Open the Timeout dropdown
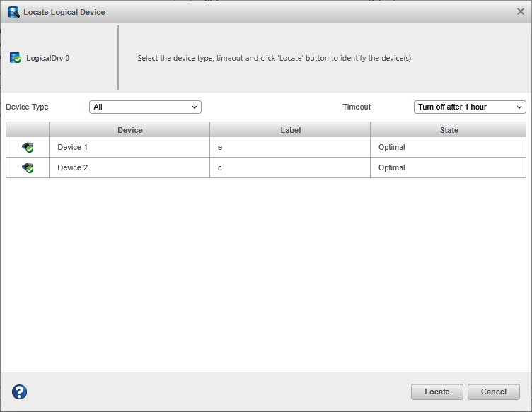The height and width of the screenshot is (412, 532). tap(470, 107)
